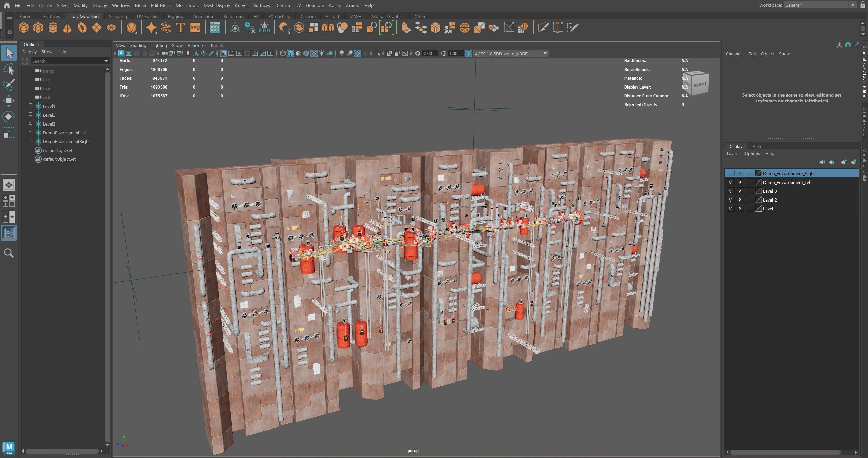Expand the Level2 group in Outliner
This screenshot has width=868, height=458.
click(x=30, y=114)
